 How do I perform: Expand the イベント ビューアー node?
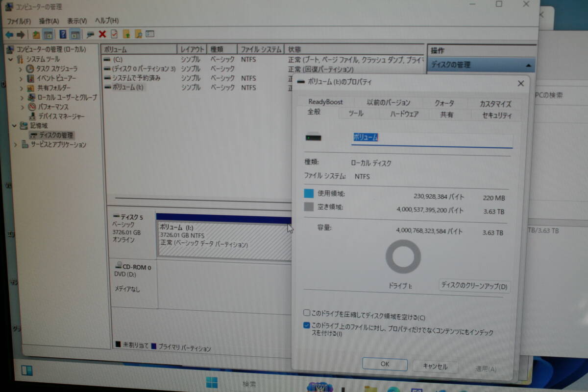[21, 78]
